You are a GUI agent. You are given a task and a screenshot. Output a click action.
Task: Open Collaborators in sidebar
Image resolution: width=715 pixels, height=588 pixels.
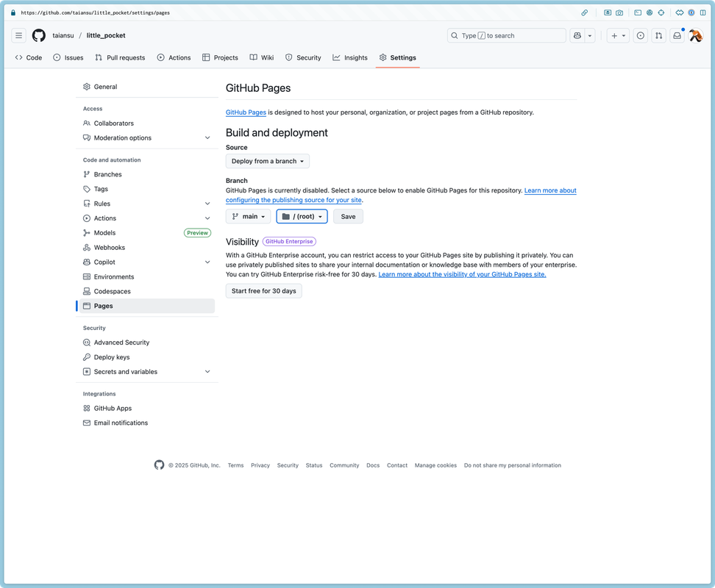pyautogui.click(x=147, y=123)
